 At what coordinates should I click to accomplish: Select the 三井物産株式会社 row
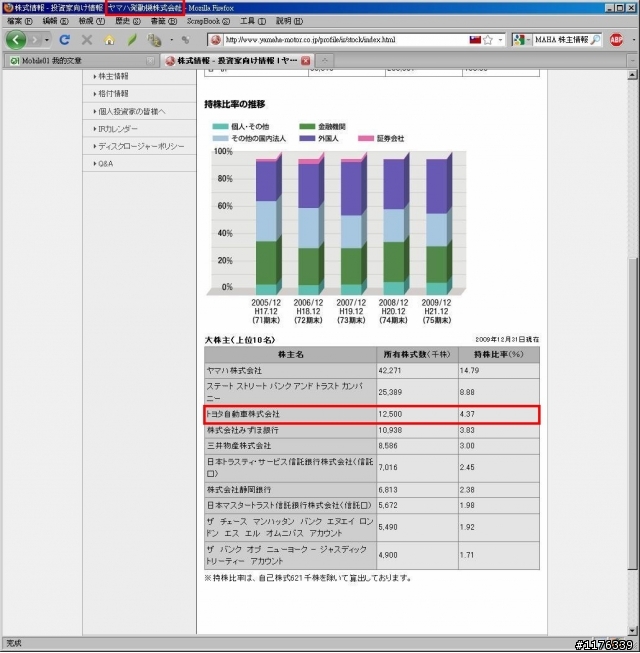[x=372, y=446]
